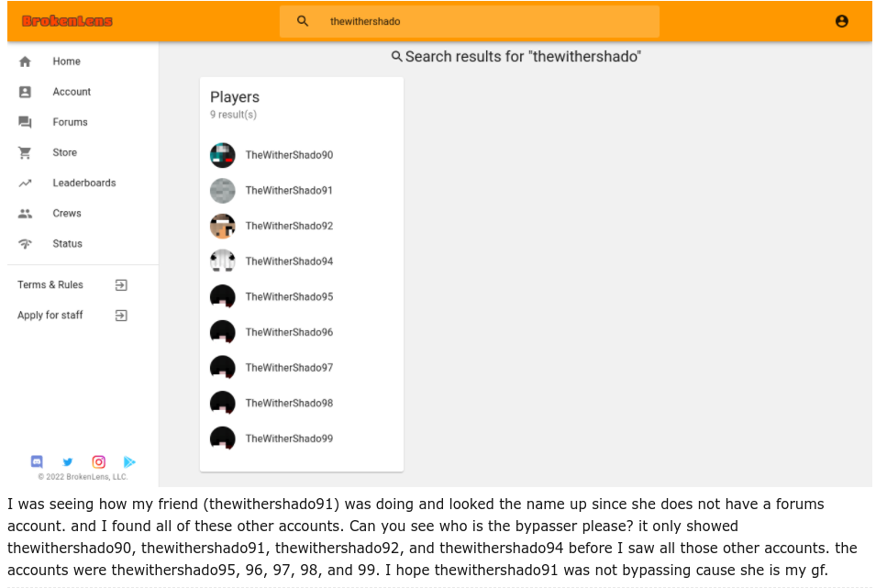This screenshot has width=876, height=588.
Task: Click the search field containing thewithershado
Action: point(470,21)
